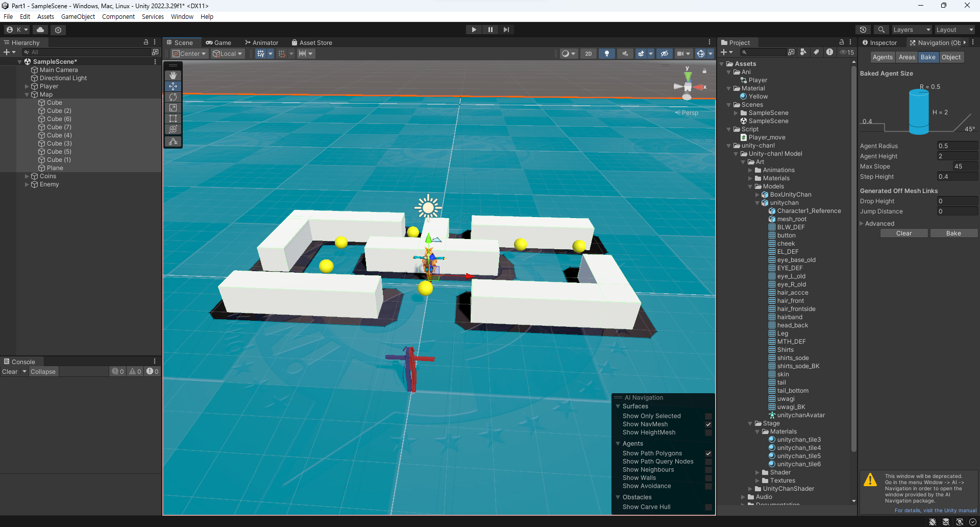Toggle Collapse in Console
980x527 pixels.
(43, 372)
